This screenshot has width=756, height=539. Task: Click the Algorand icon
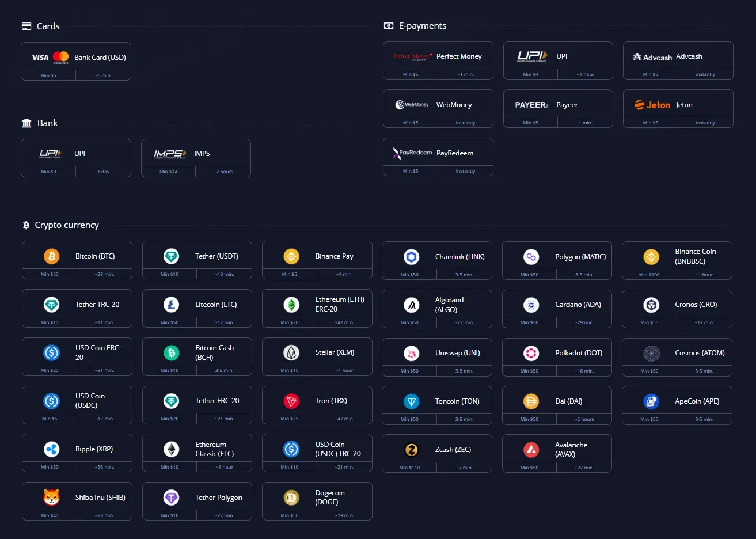tap(411, 305)
